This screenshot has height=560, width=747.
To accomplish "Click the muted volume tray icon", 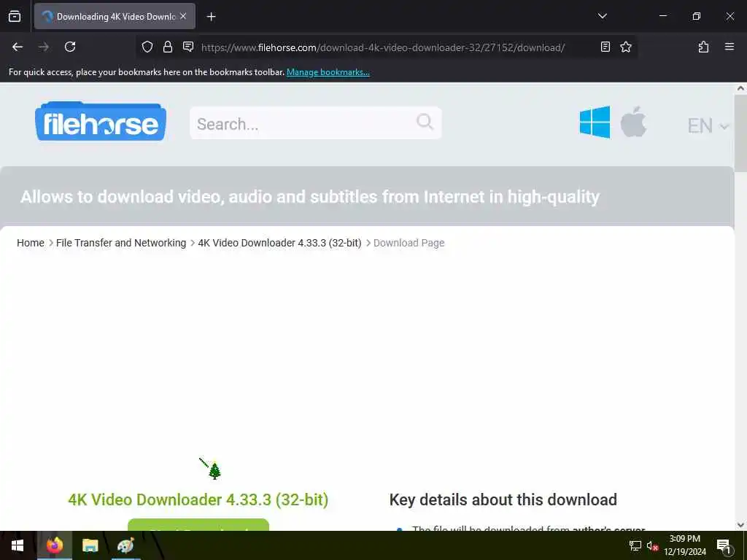I will point(652,545).
